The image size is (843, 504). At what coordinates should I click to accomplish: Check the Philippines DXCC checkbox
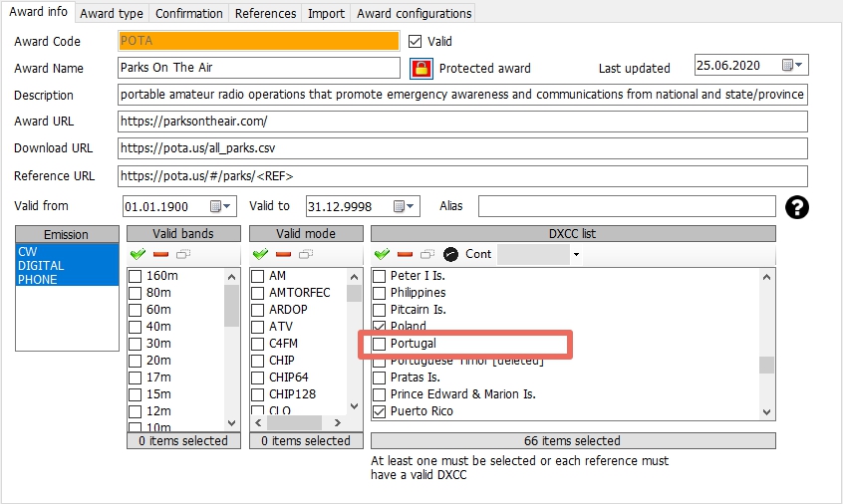379,293
